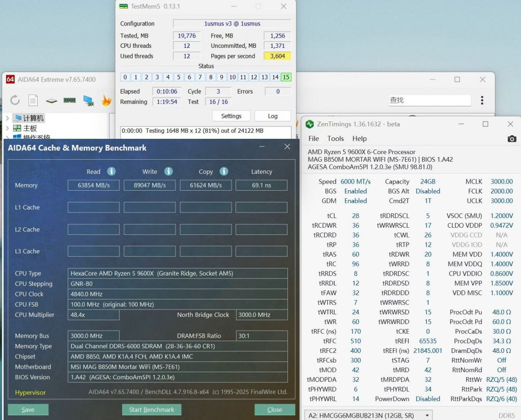The image size is (521, 420).
Task: Take screenshot with ZenTimings camera icon
Action: [512, 139]
